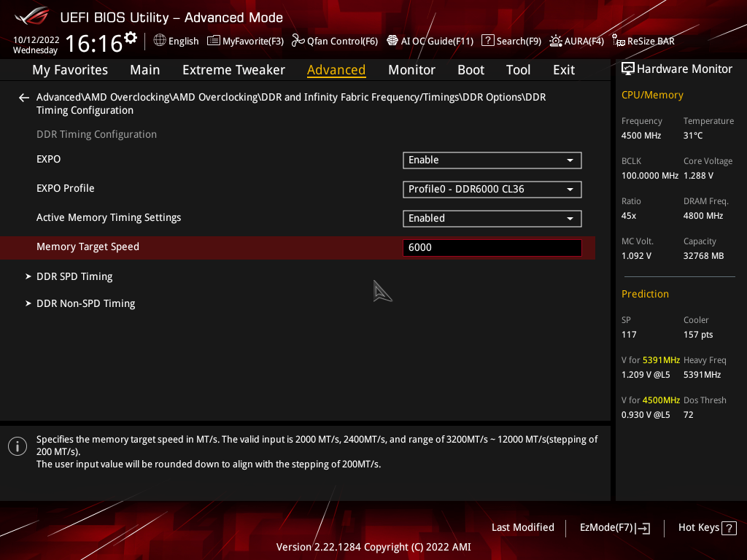Select the Advanced tab
The height and width of the screenshot is (560, 747).
coord(336,70)
